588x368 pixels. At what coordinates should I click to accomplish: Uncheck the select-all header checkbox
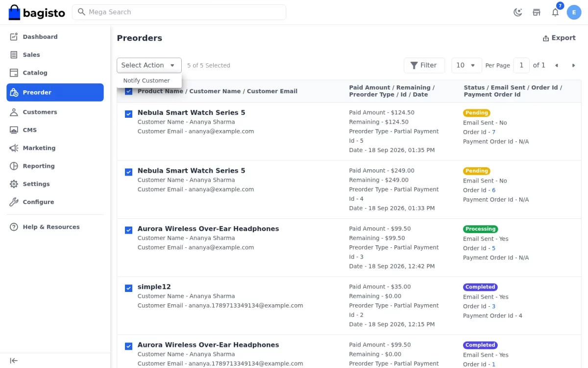128,91
